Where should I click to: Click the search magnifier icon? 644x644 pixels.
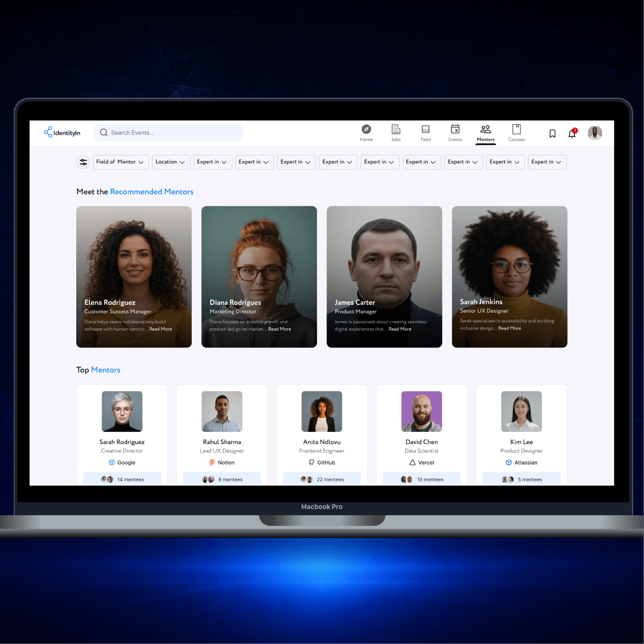click(x=104, y=132)
